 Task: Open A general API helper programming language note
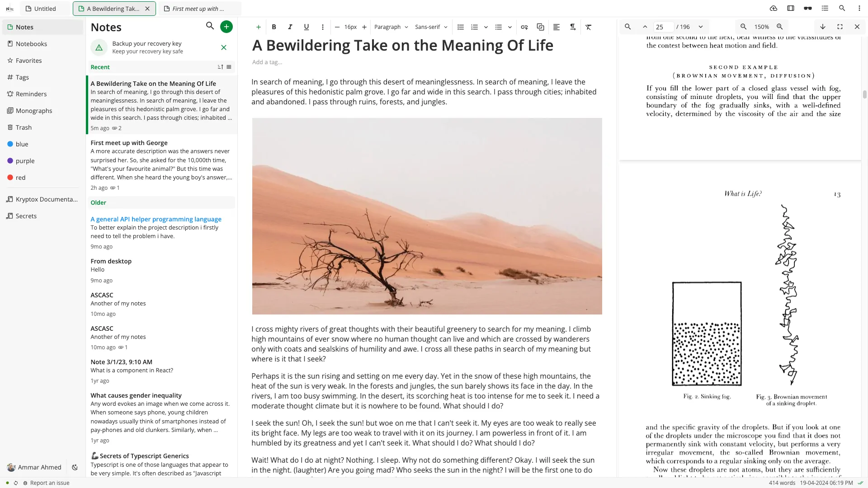point(161,232)
